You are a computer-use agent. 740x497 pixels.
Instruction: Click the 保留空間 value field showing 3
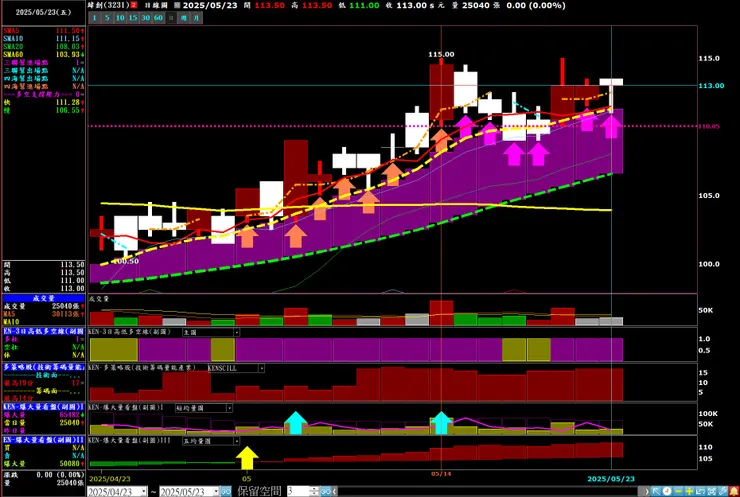(297, 491)
